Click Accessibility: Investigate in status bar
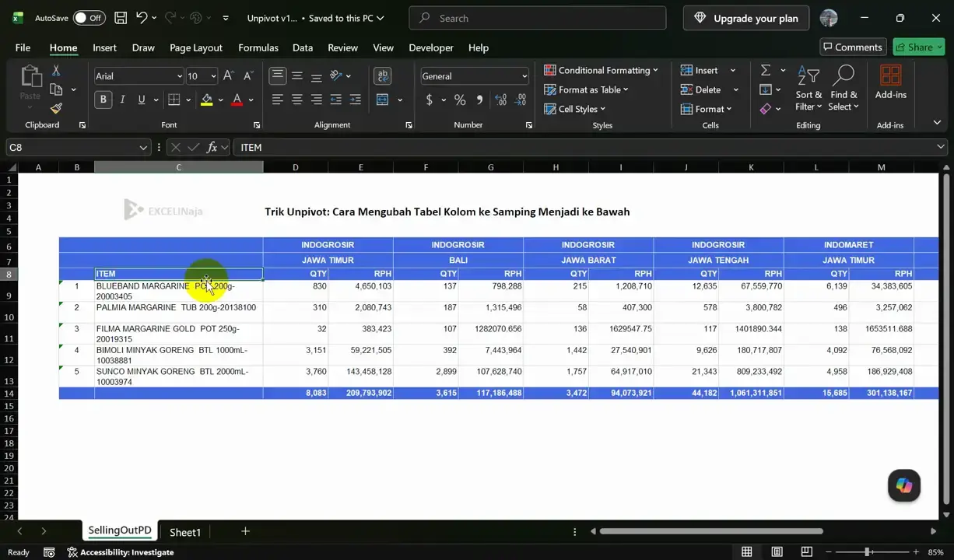This screenshot has width=954, height=560. (121, 552)
